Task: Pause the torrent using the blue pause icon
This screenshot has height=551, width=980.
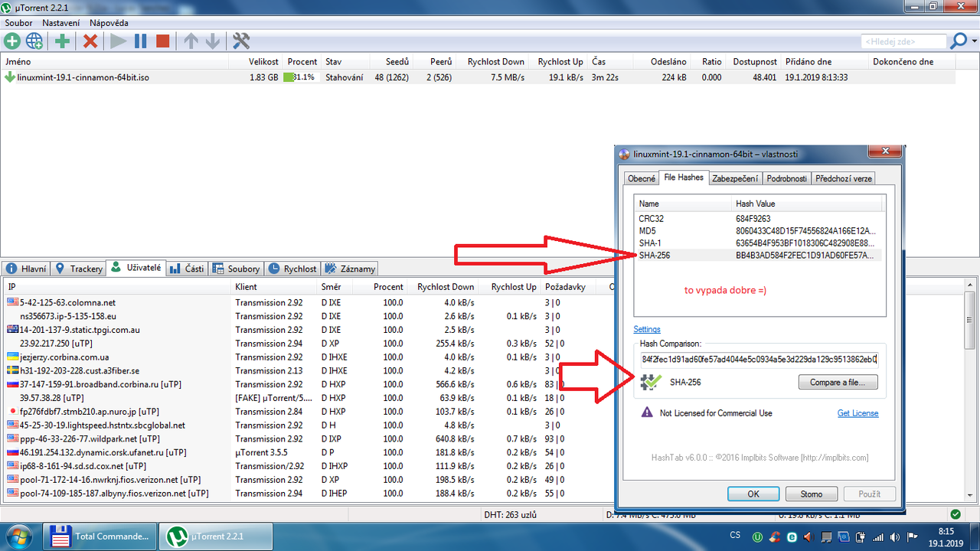Action: tap(140, 41)
